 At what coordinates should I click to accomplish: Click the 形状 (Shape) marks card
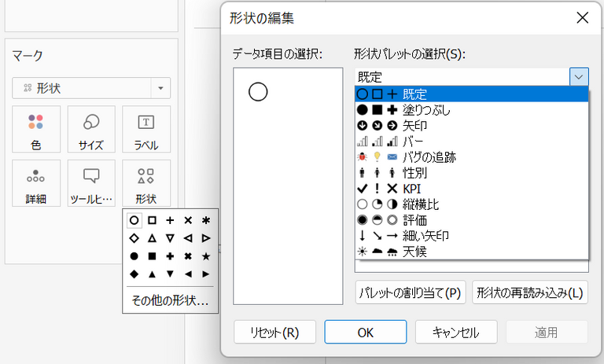tap(146, 183)
